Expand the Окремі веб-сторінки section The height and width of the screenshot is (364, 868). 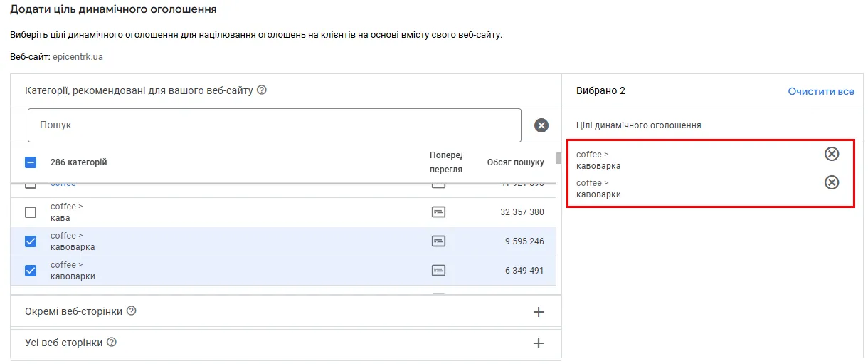click(x=539, y=312)
